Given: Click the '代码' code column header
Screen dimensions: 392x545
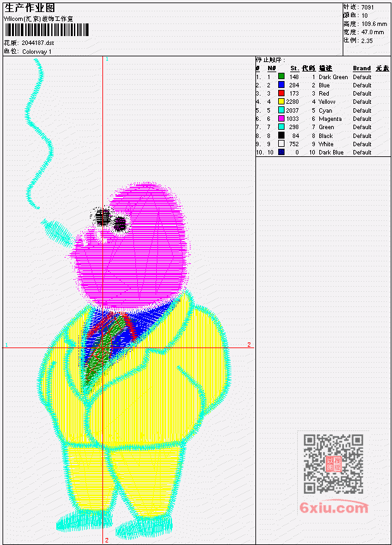Looking at the screenshot, I should pyautogui.click(x=309, y=68).
